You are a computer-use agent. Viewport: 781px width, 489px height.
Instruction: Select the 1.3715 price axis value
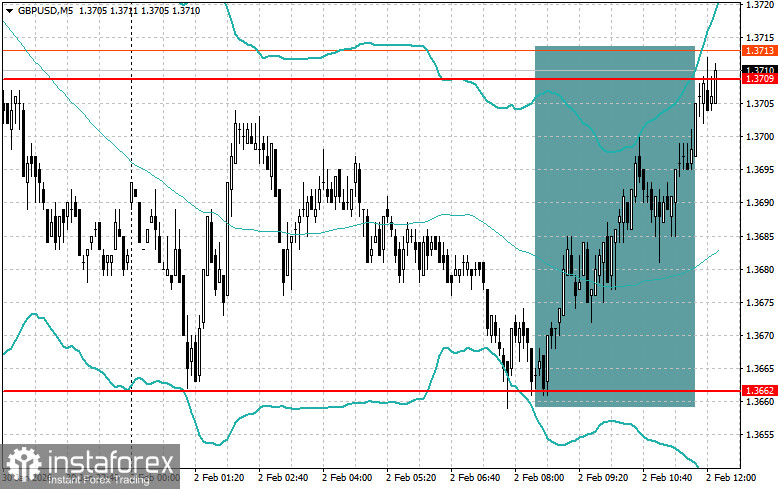pos(760,37)
